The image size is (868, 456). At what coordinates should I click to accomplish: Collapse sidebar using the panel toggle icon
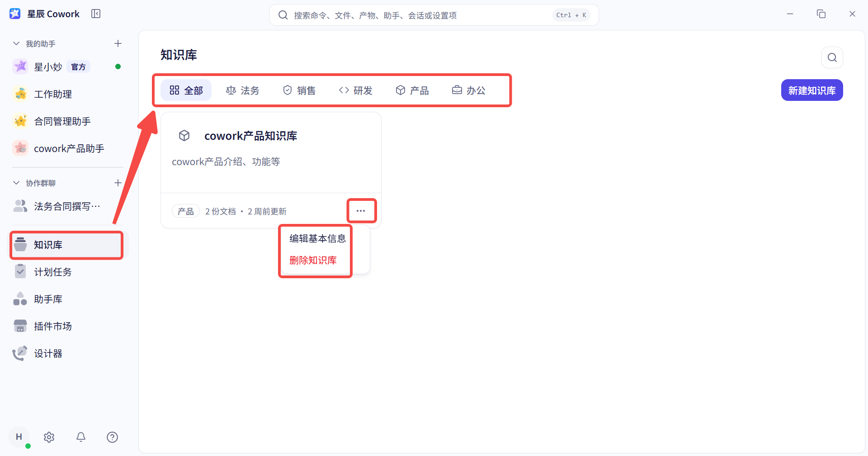[x=96, y=14]
